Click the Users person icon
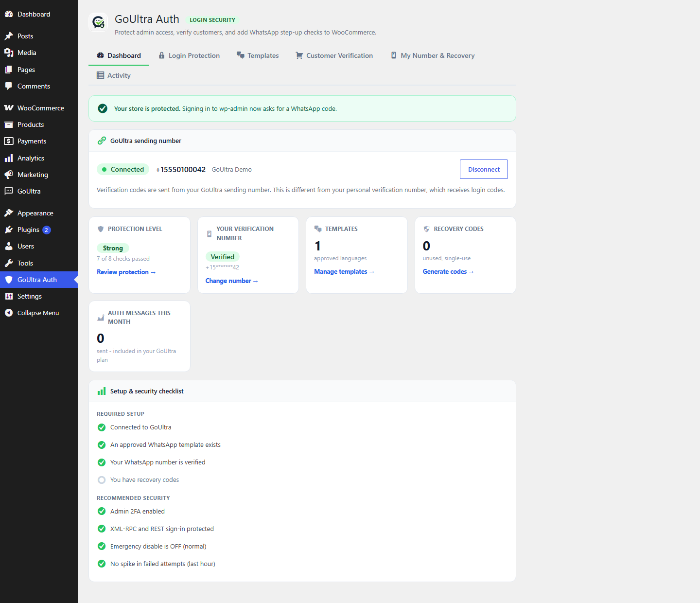Image resolution: width=700 pixels, height=603 pixels. [9, 246]
